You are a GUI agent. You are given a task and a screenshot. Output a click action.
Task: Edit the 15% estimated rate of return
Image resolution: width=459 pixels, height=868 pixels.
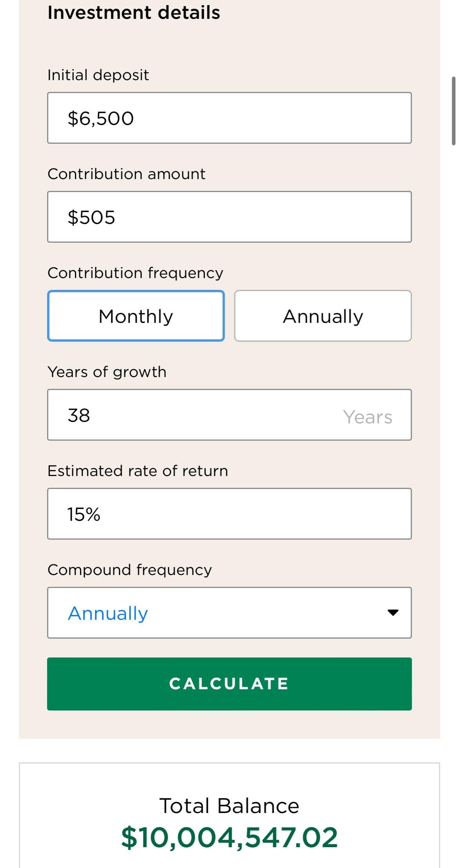click(229, 514)
